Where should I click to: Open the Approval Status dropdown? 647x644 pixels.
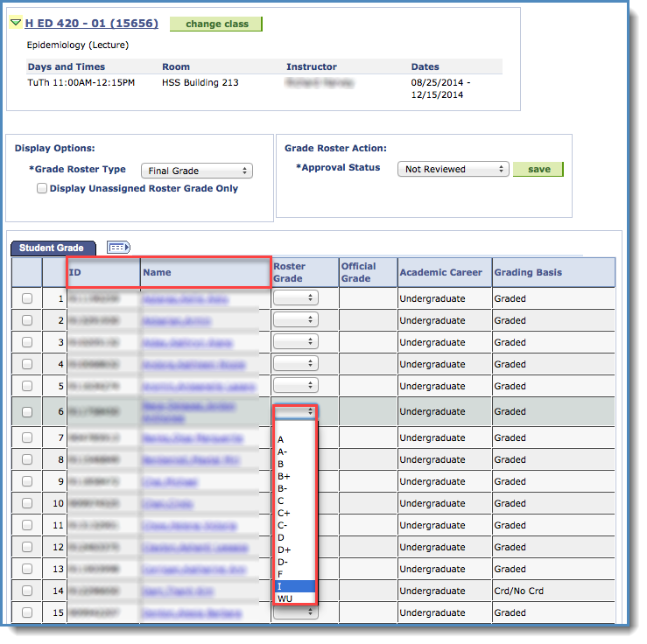pos(453,169)
